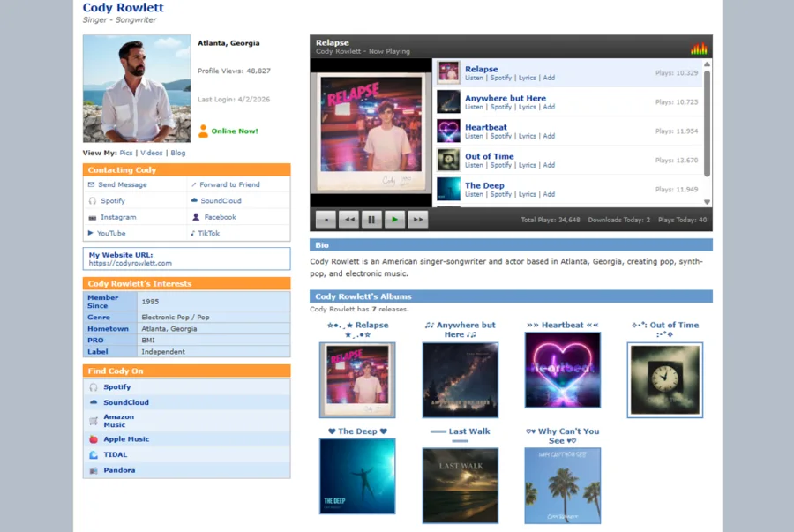Open SoundCloud under Find Cody On
Image resolution: width=794 pixels, height=532 pixels.
[x=126, y=402]
